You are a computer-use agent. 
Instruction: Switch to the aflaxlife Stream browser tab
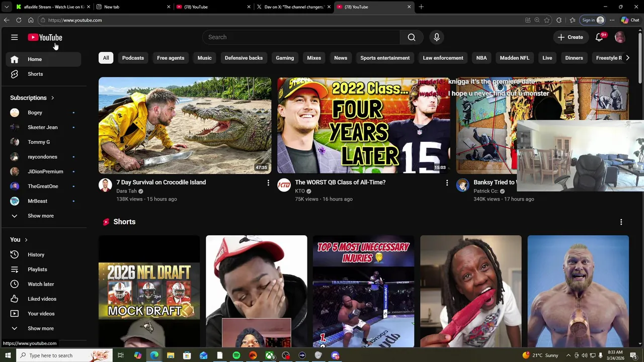point(52,7)
